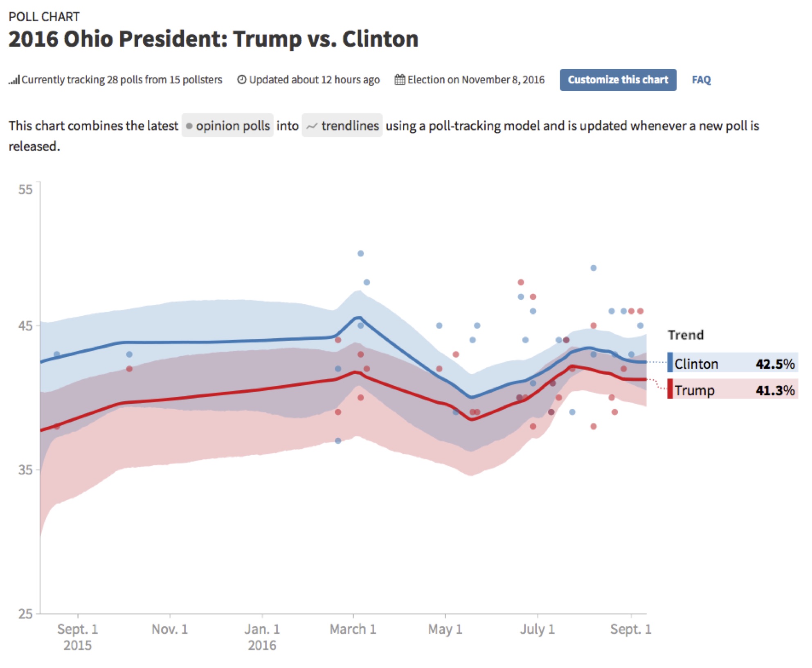Click the highest red poll dot on chart
The width and height of the screenshot is (812, 668).
coord(521,282)
